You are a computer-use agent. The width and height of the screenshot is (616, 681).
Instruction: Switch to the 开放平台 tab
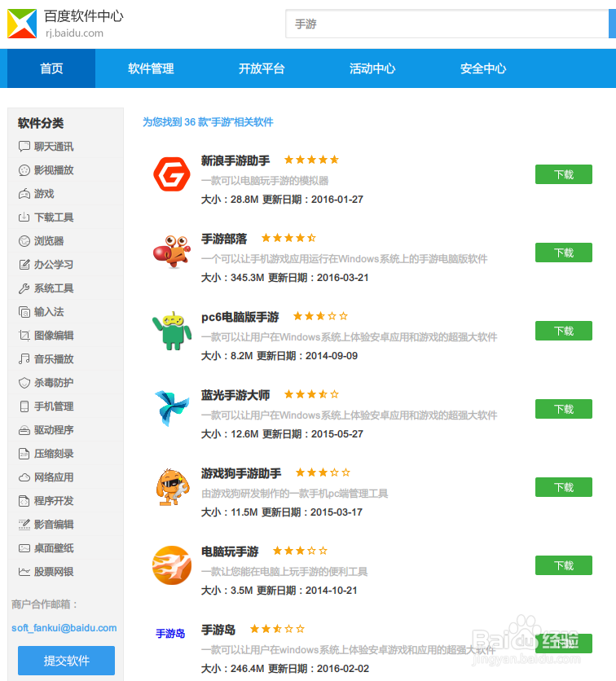point(262,68)
